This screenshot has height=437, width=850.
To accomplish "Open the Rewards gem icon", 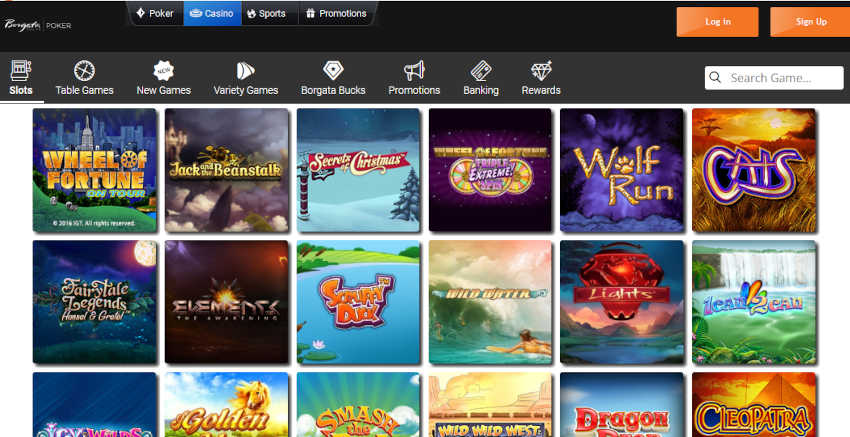I will pos(541,71).
